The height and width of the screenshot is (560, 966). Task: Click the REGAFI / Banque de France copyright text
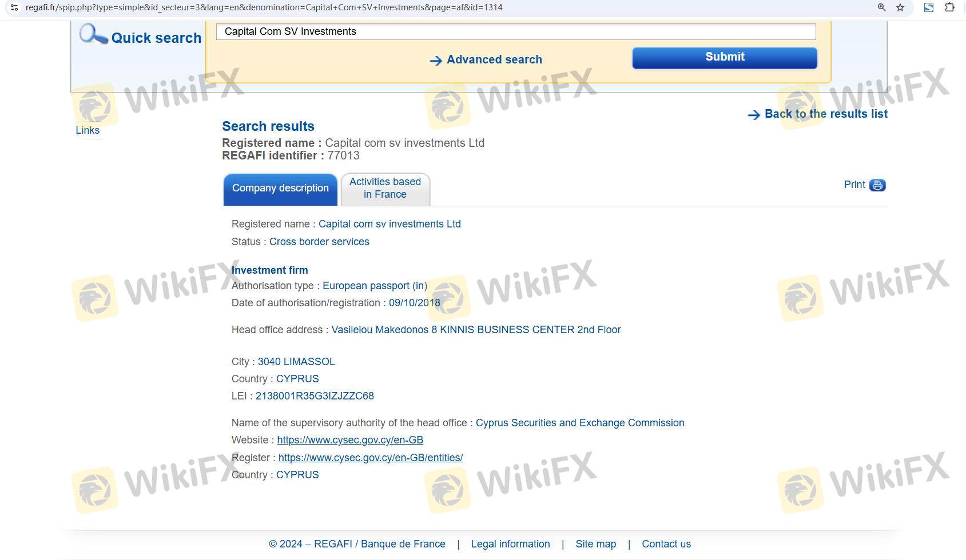[357, 544]
